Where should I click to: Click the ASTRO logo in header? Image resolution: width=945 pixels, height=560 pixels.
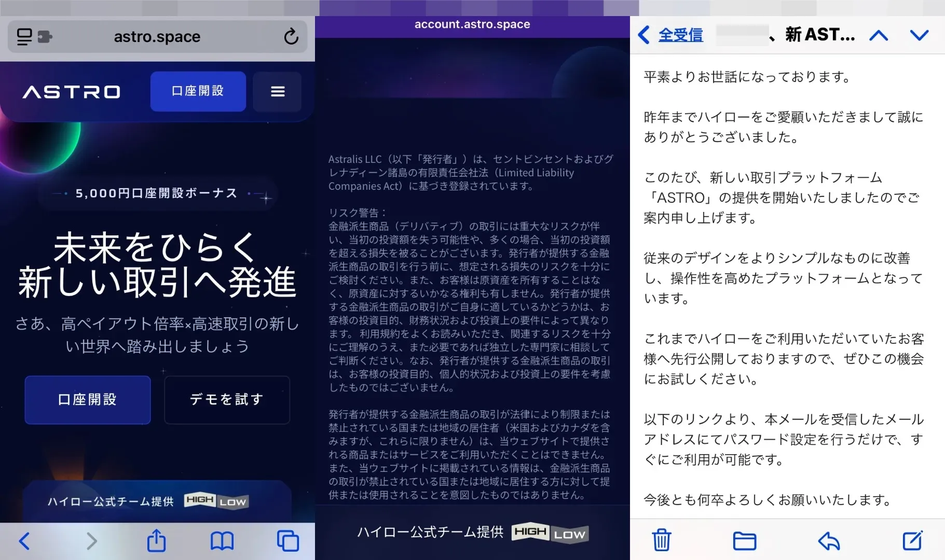(x=72, y=92)
